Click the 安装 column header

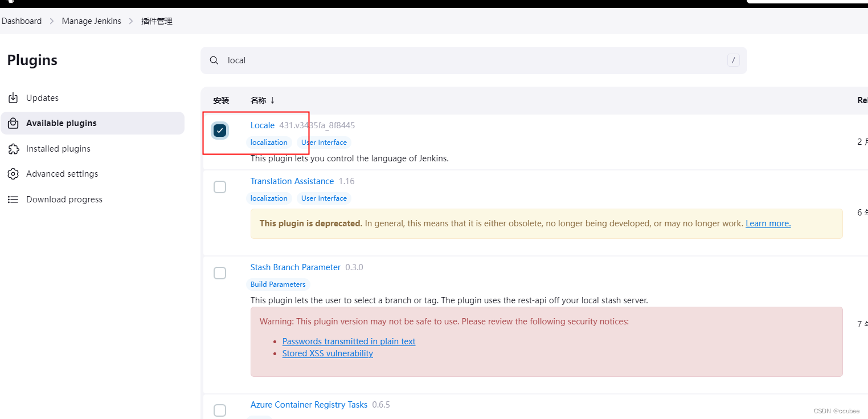click(x=221, y=100)
